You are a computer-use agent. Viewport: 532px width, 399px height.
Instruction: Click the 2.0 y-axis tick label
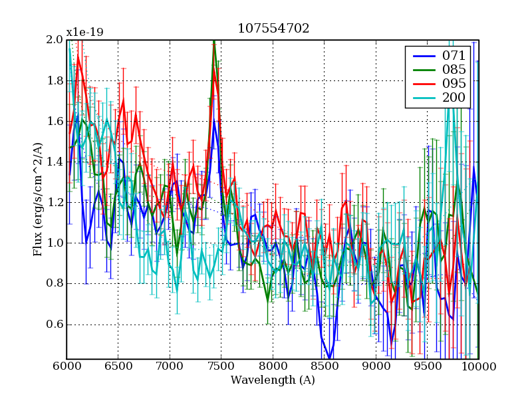(x=53, y=40)
